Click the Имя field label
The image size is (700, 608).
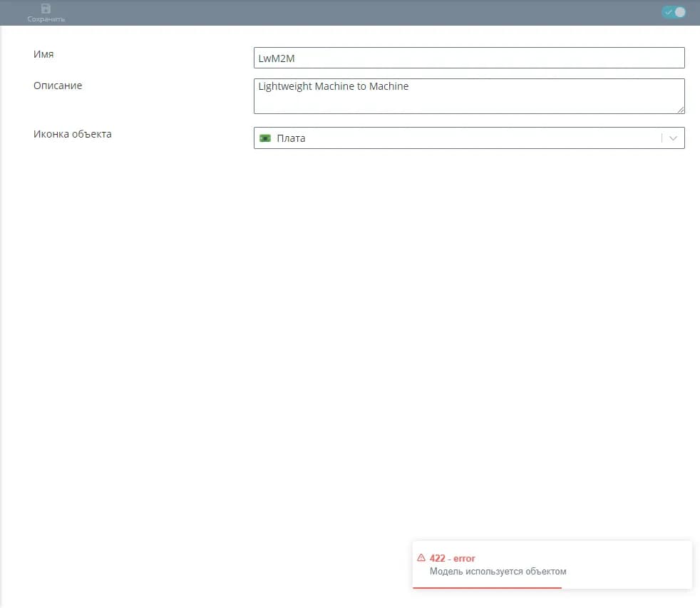tap(43, 54)
